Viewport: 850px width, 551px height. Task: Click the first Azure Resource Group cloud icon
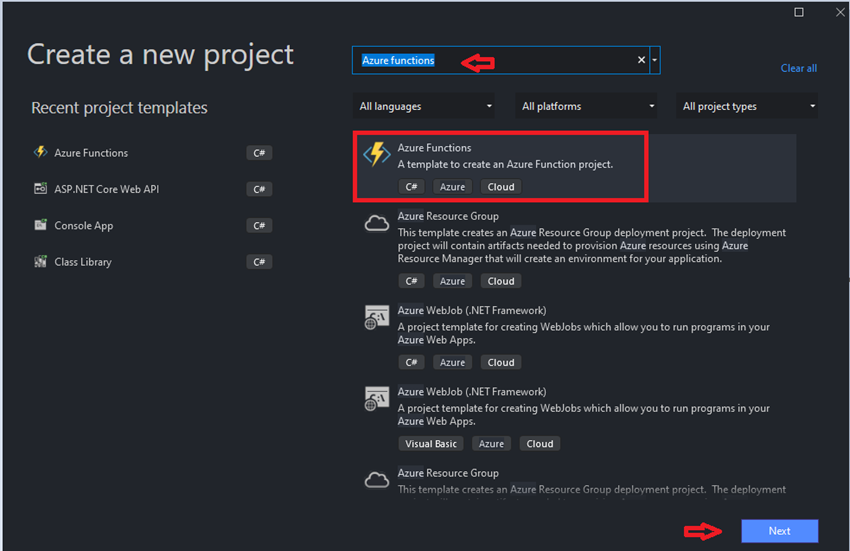tap(377, 224)
